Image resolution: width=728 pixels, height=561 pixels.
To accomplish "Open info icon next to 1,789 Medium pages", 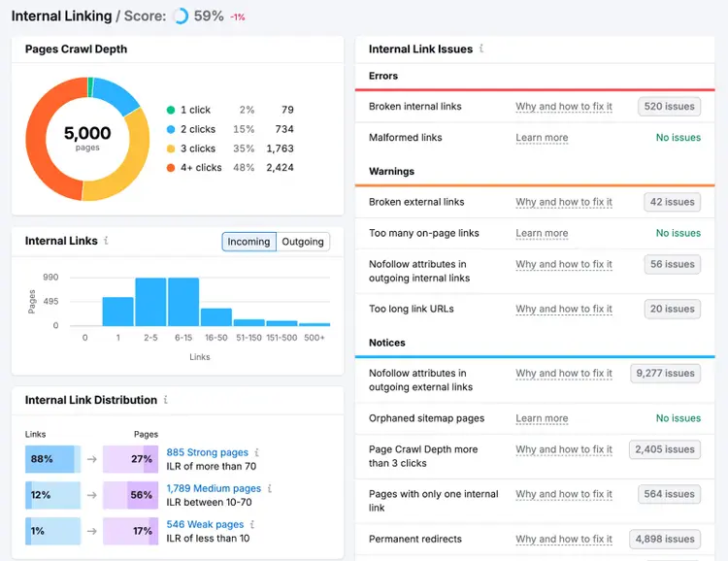I will (x=269, y=488).
